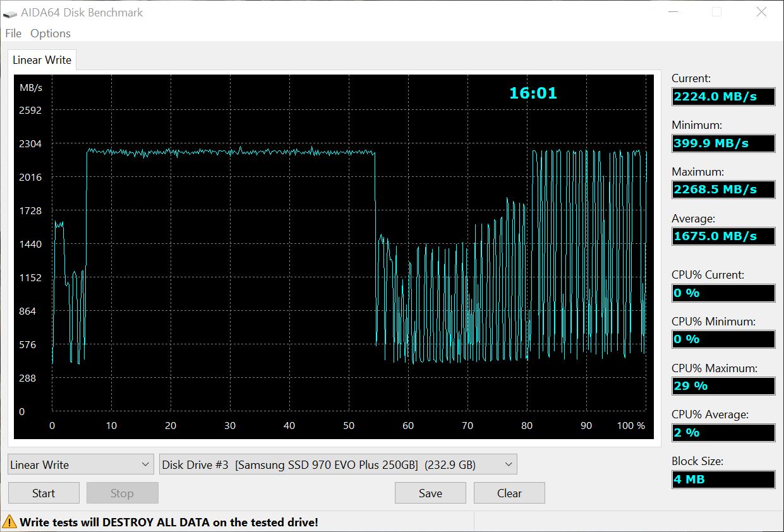Click the 100 % label on graph axis
This screenshot has width=784, height=532.
tap(631, 425)
